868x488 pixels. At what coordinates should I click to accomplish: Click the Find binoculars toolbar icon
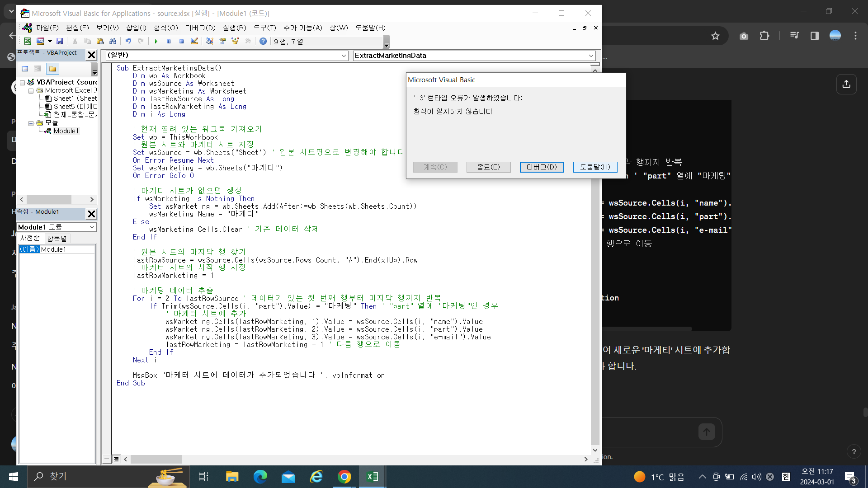[113, 41]
